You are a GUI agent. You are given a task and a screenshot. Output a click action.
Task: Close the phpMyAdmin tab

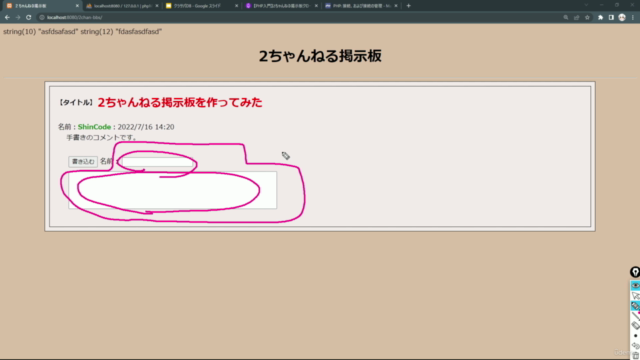coord(157,6)
